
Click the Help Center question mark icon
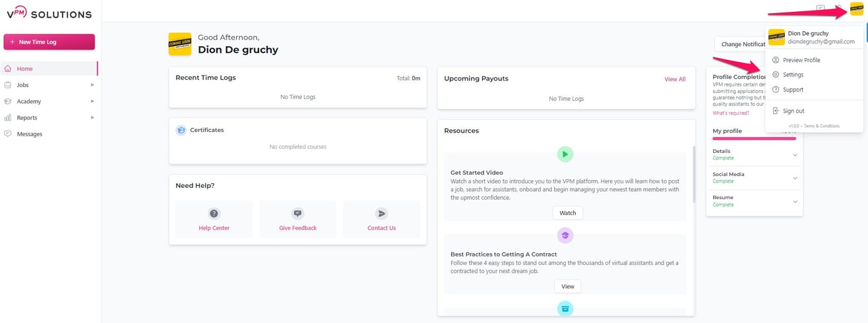pos(214,214)
